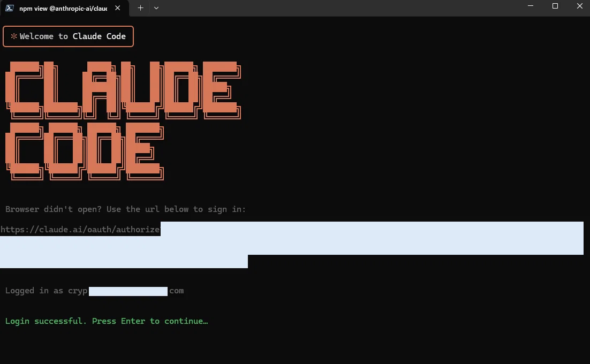This screenshot has height=364, width=590.
Task: Close the terminal window
Action: point(579,6)
